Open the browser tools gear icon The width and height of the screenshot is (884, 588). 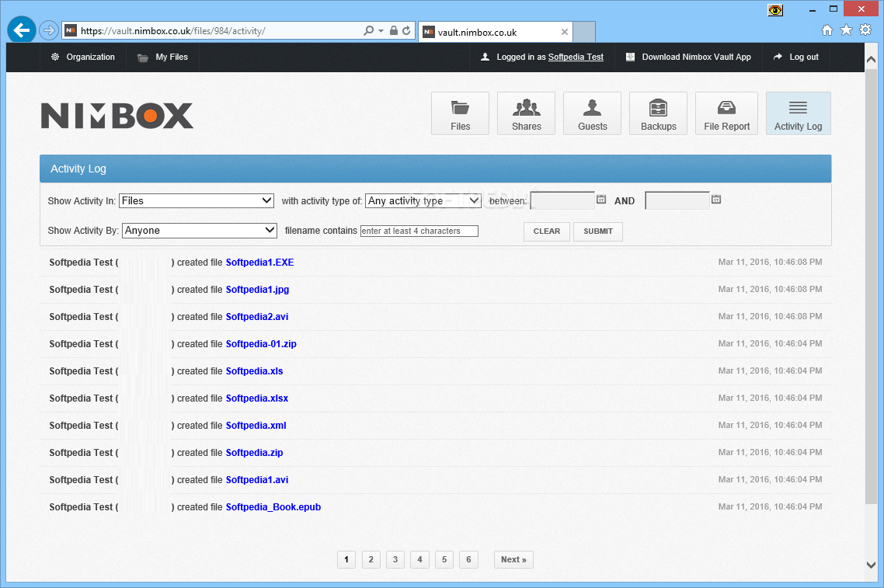coord(865,30)
